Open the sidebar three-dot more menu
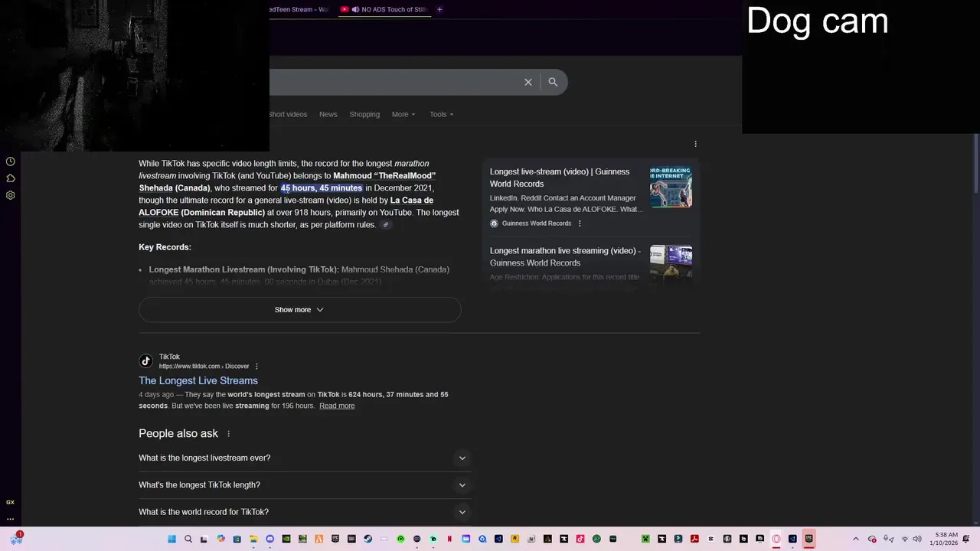 pos(10,519)
